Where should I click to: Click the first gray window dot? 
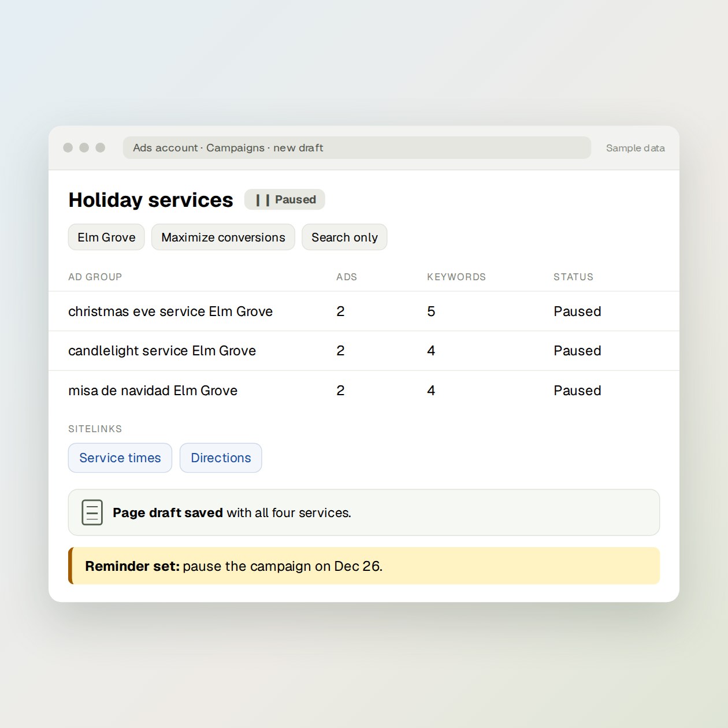click(68, 147)
